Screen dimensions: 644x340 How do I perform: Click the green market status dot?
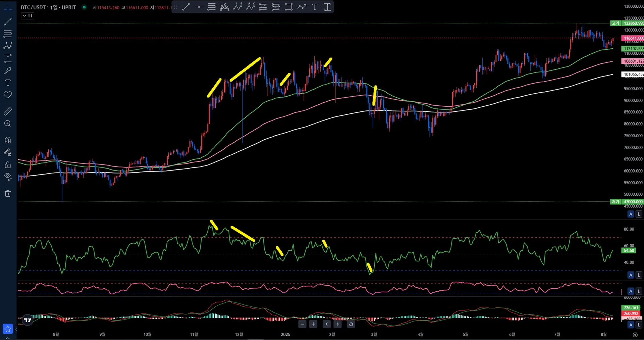tap(84, 7)
